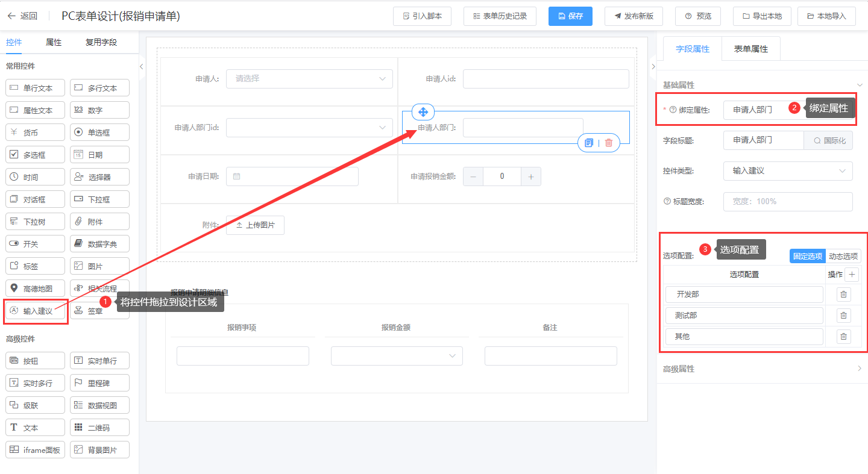Image resolution: width=868 pixels, height=474 pixels.
Task: Pick the 日期 control
Action: click(99, 155)
